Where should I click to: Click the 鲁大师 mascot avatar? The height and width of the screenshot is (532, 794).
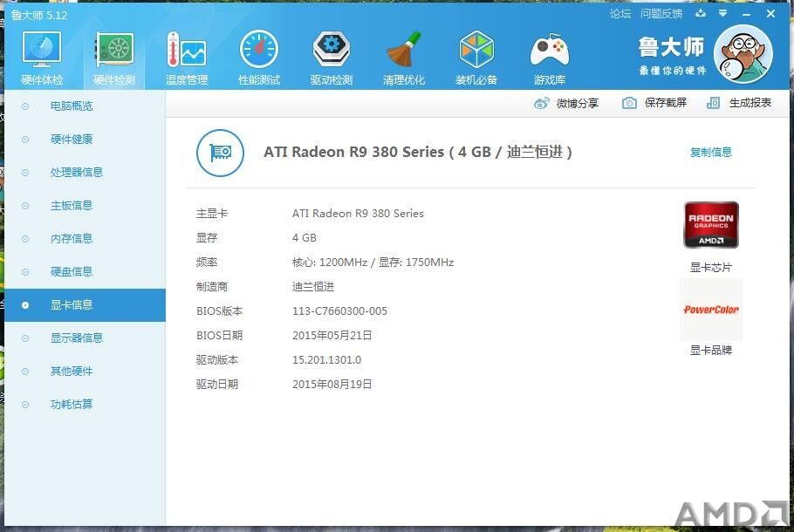tap(743, 54)
